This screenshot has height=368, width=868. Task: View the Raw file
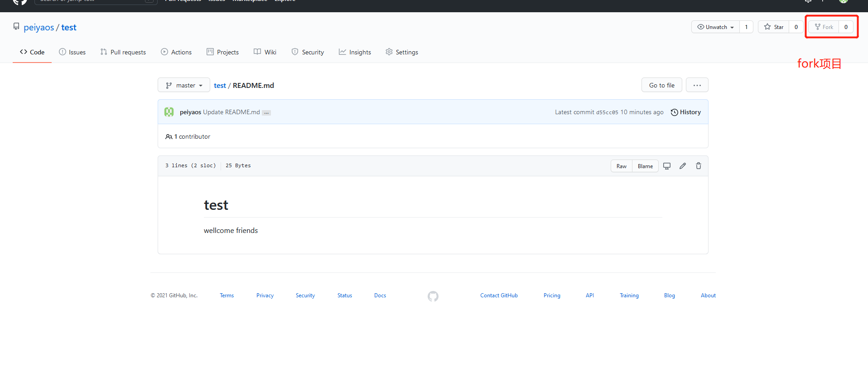[x=622, y=166]
